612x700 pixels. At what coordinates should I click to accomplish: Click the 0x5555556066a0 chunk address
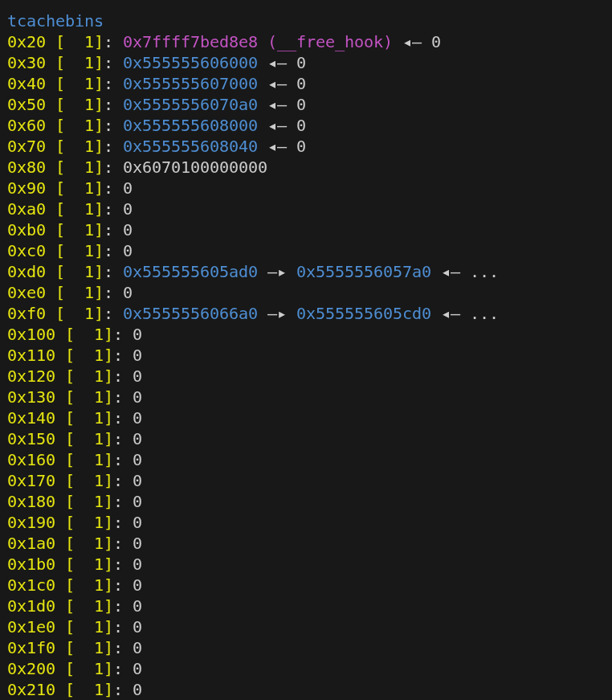[190, 313]
